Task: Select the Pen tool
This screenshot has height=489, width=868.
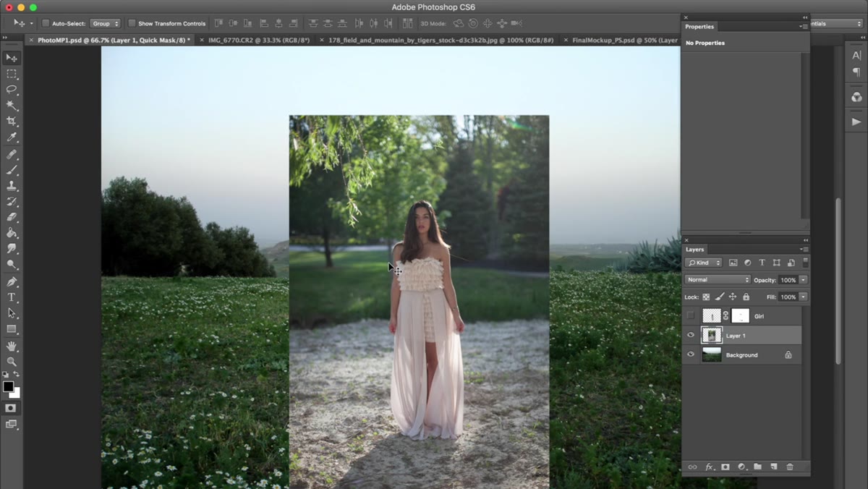Action: [12, 281]
